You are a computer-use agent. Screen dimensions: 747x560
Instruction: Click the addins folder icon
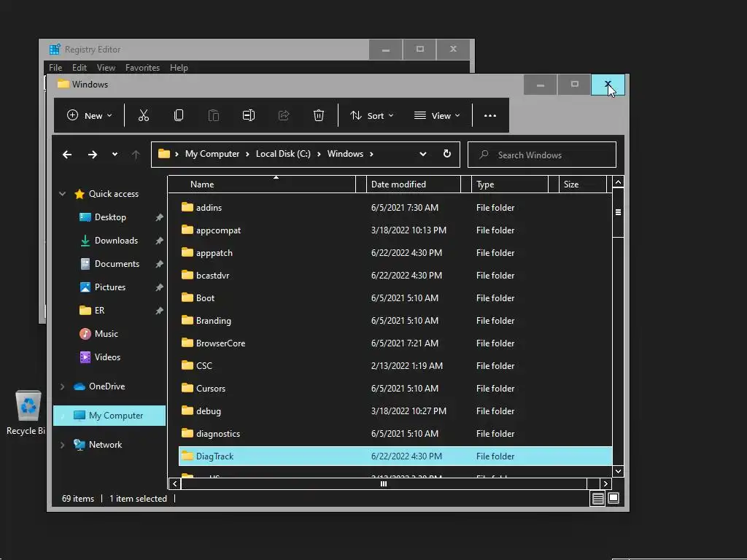[x=187, y=207]
